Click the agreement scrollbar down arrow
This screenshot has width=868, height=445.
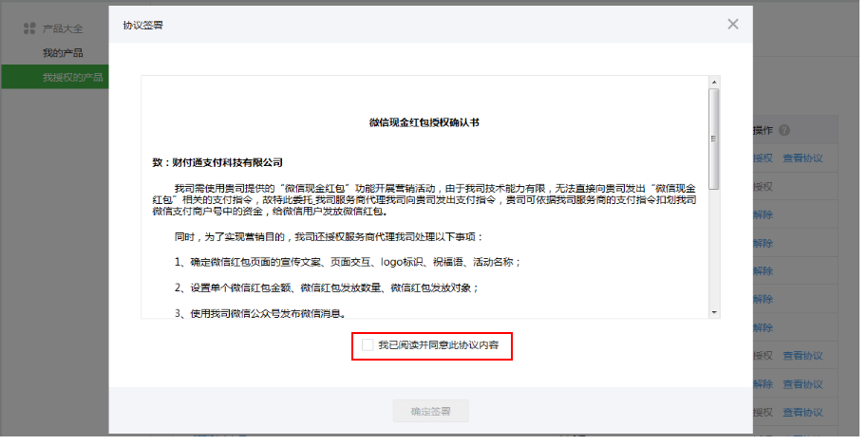[x=713, y=311]
